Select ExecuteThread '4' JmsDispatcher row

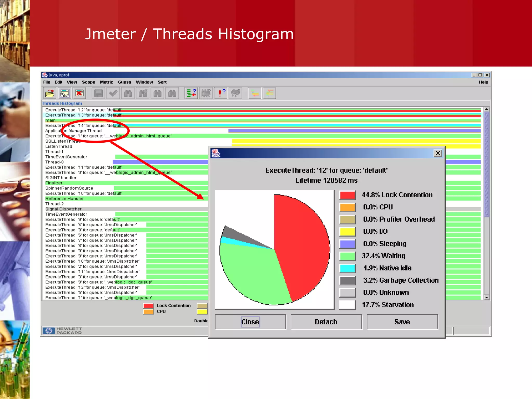(126, 225)
